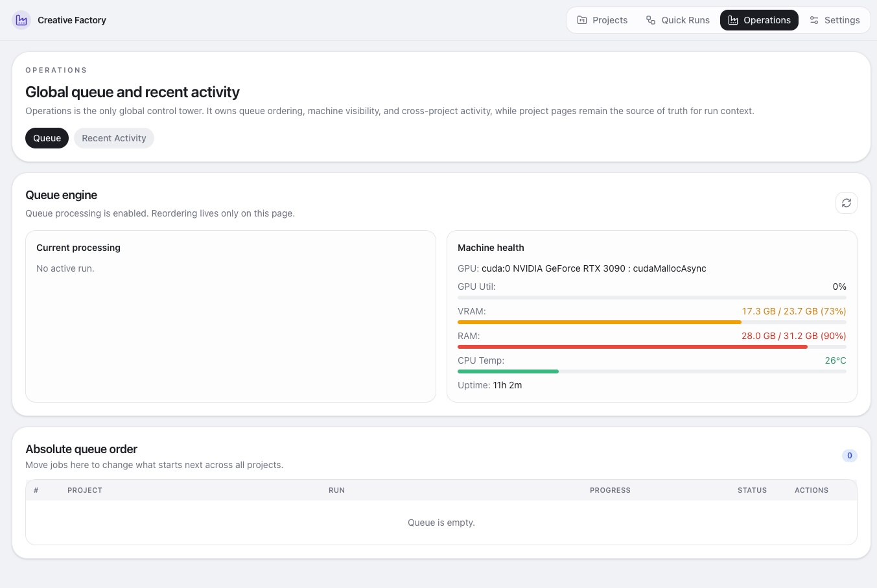Click the Operations chart icon
The width and height of the screenshot is (877, 588).
click(x=732, y=20)
